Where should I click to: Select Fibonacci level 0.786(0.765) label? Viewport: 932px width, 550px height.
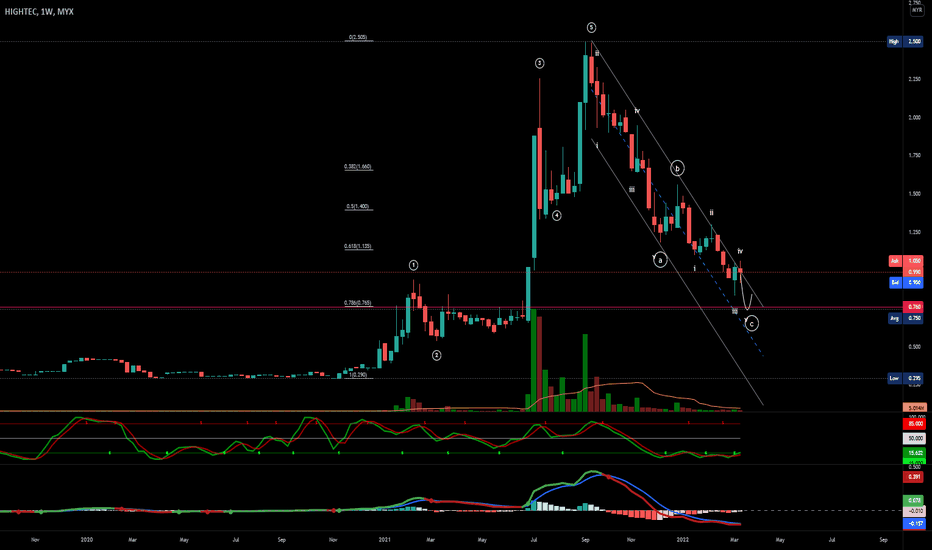pos(358,303)
